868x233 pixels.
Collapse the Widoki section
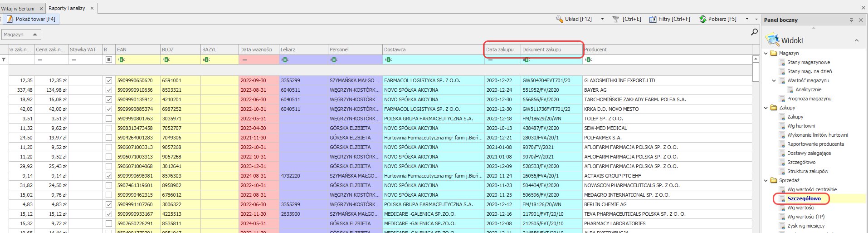856,40
